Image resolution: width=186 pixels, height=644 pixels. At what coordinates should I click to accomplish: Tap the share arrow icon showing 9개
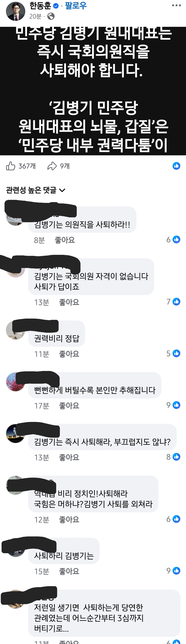pyautogui.click(x=52, y=166)
